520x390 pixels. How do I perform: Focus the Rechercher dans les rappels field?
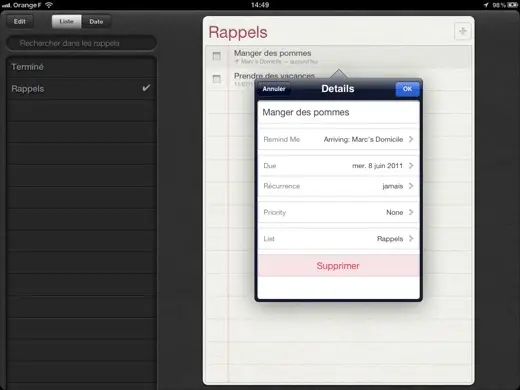click(81, 43)
